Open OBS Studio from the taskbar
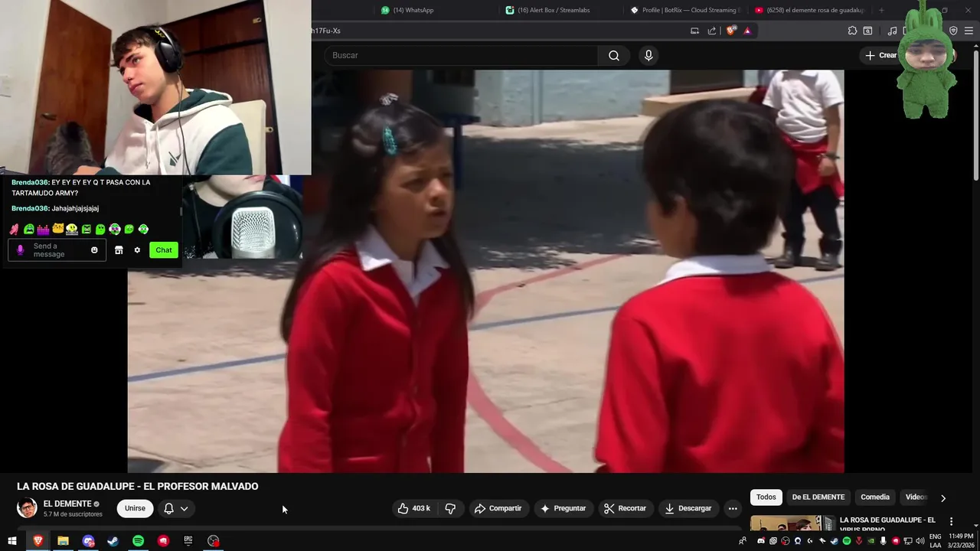Image resolution: width=980 pixels, height=551 pixels. [214, 541]
